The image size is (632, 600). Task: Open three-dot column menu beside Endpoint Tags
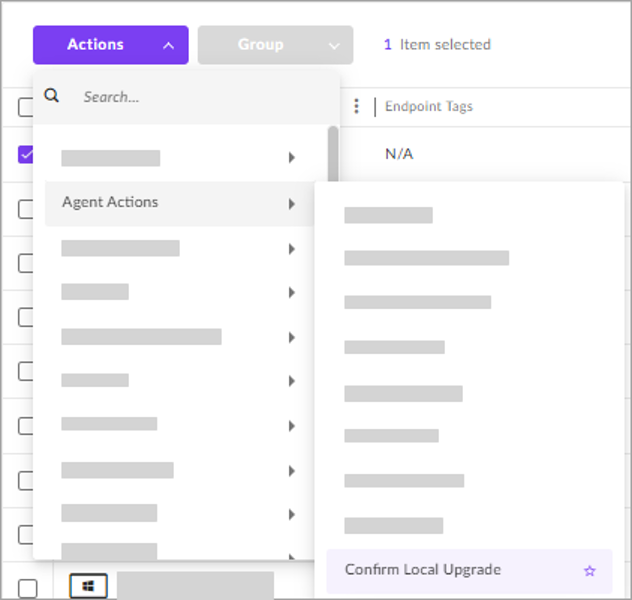tap(357, 106)
